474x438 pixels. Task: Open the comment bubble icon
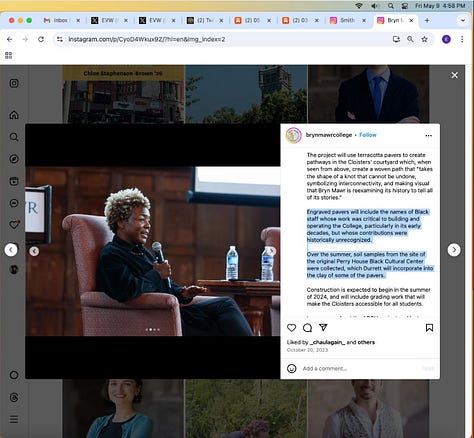click(307, 328)
